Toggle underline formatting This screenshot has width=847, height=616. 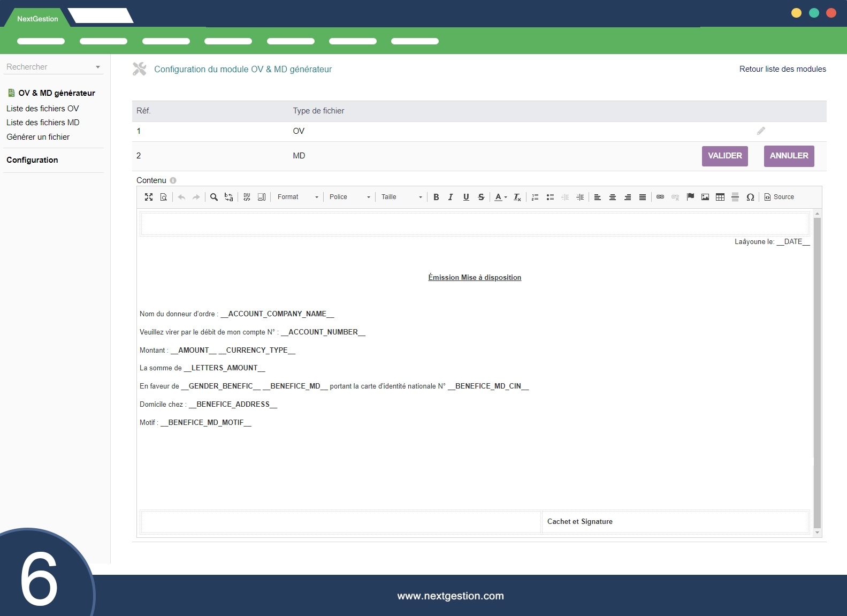coord(466,197)
